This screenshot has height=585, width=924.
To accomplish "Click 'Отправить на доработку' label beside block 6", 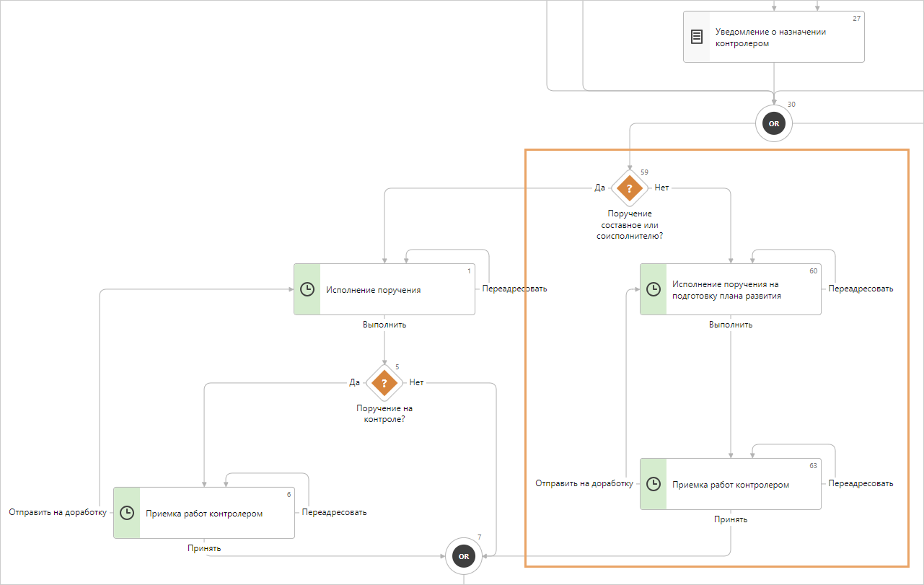I will click(57, 512).
